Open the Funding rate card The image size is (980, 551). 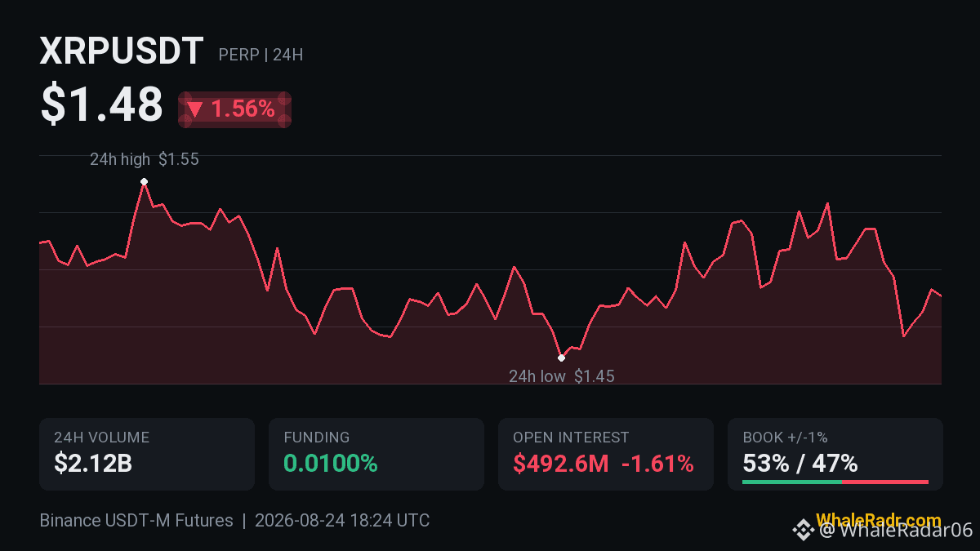coord(376,454)
